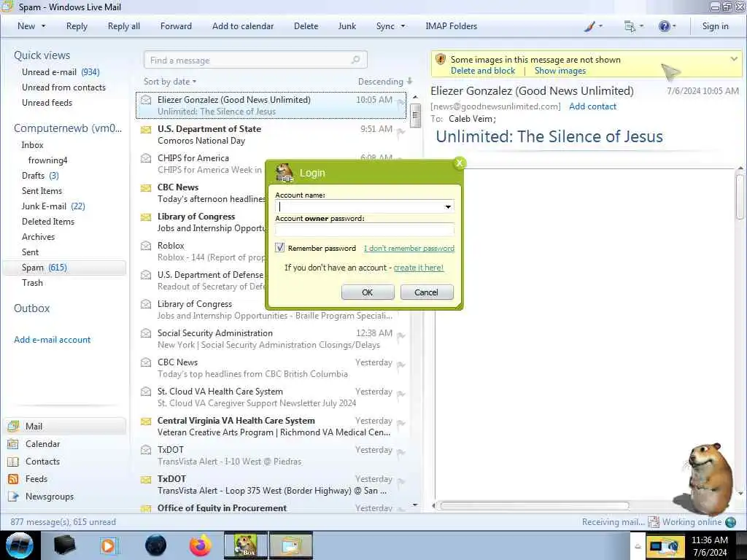Flag the U.S. Department of State message
Screen dimensions: 747x560
[x=401, y=132]
